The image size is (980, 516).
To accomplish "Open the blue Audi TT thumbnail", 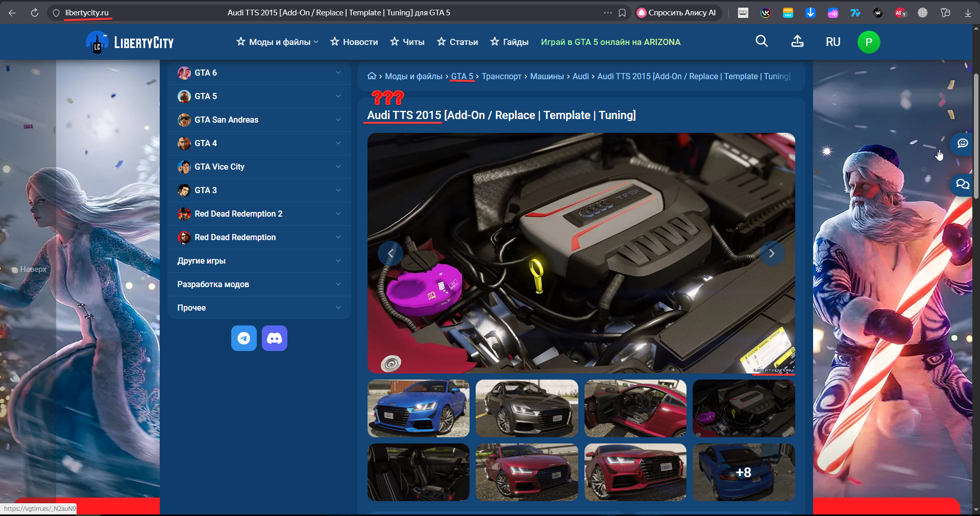I will pyautogui.click(x=419, y=408).
